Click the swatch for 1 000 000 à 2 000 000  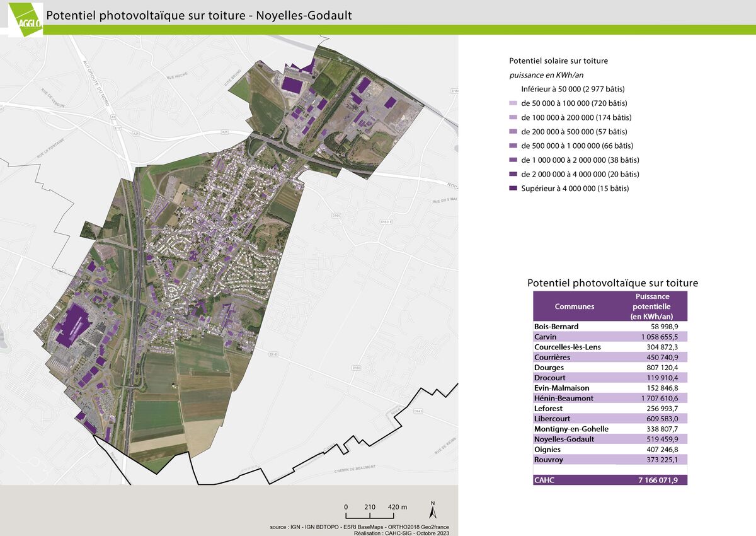(x=513, y=160)
